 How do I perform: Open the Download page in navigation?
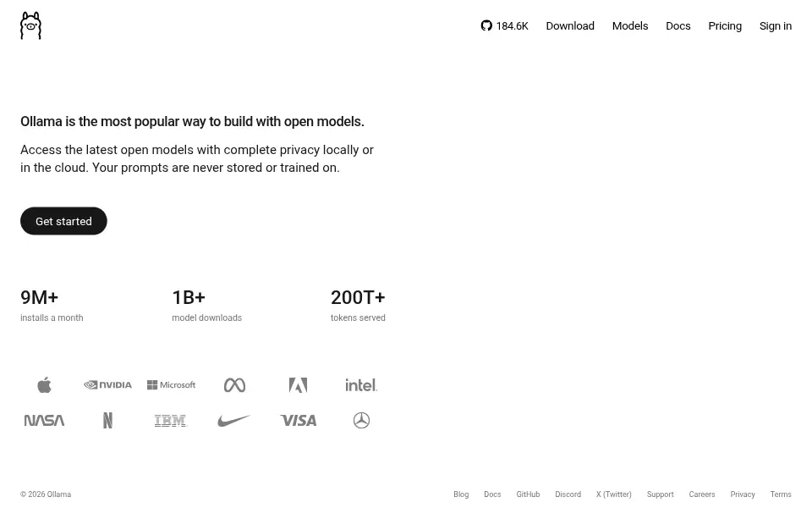coord(570,26)
